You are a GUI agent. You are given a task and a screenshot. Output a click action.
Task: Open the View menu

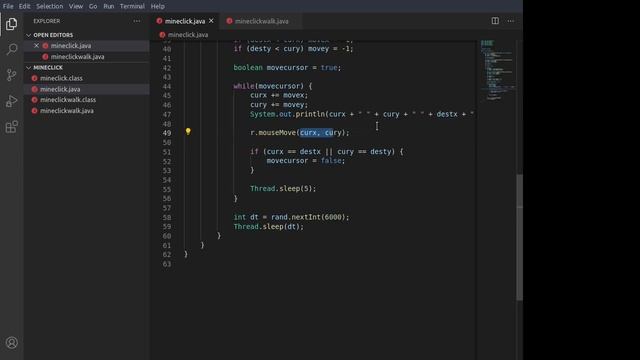pyautogui.click(x=76, y=6)
